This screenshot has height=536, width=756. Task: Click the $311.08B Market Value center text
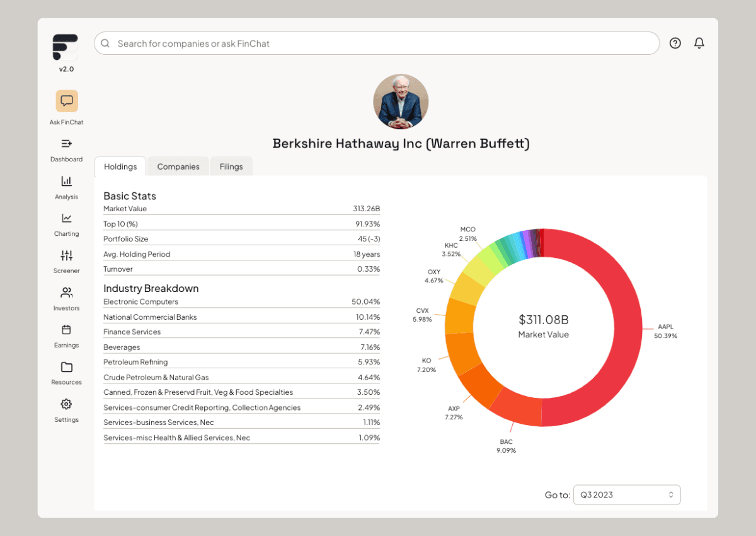[543, 326]
